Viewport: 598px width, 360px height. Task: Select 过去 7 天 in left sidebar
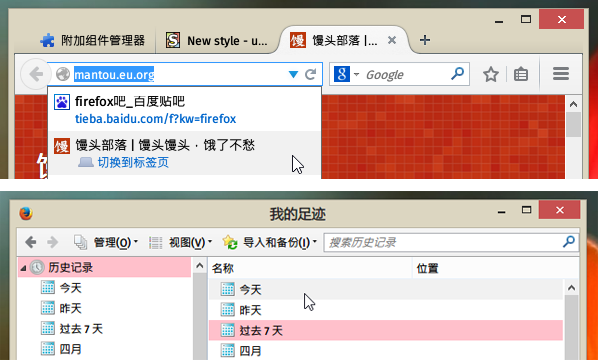(81, 329)
